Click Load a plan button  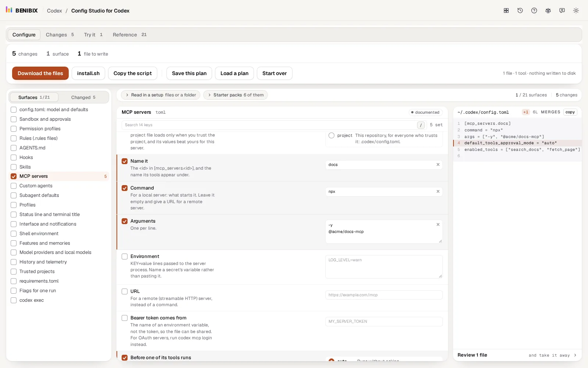tap(234, 73)
